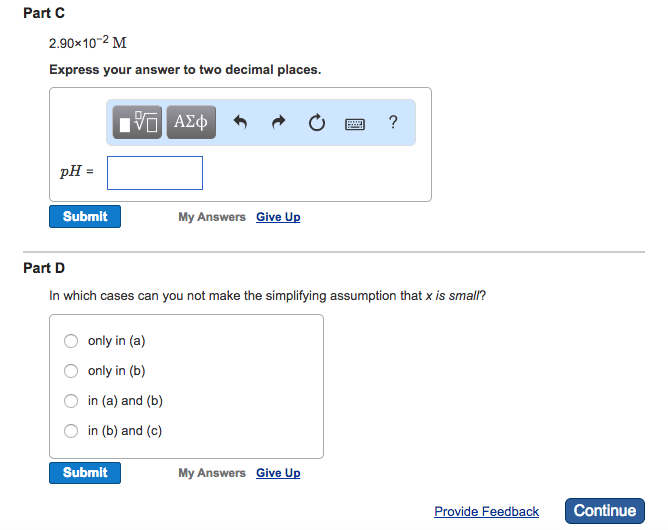
Task: Click Give Up link for Part D
Action: [278, 473]
